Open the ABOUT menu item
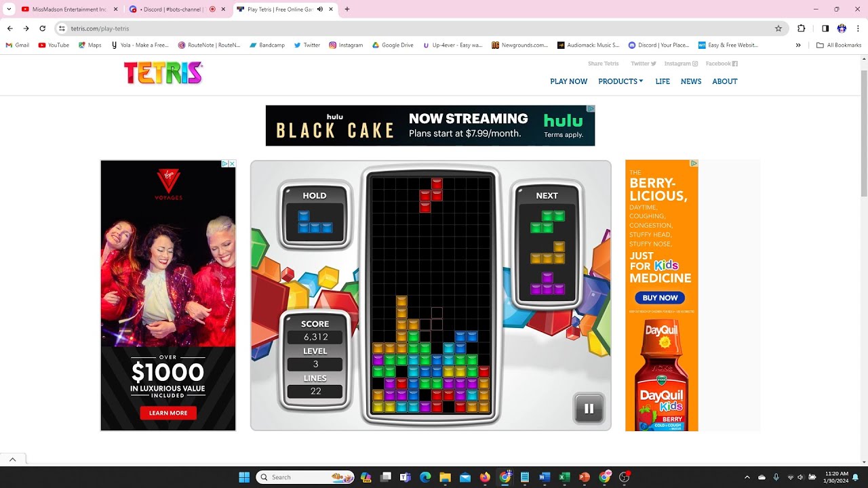 click(x=724, y=81)
